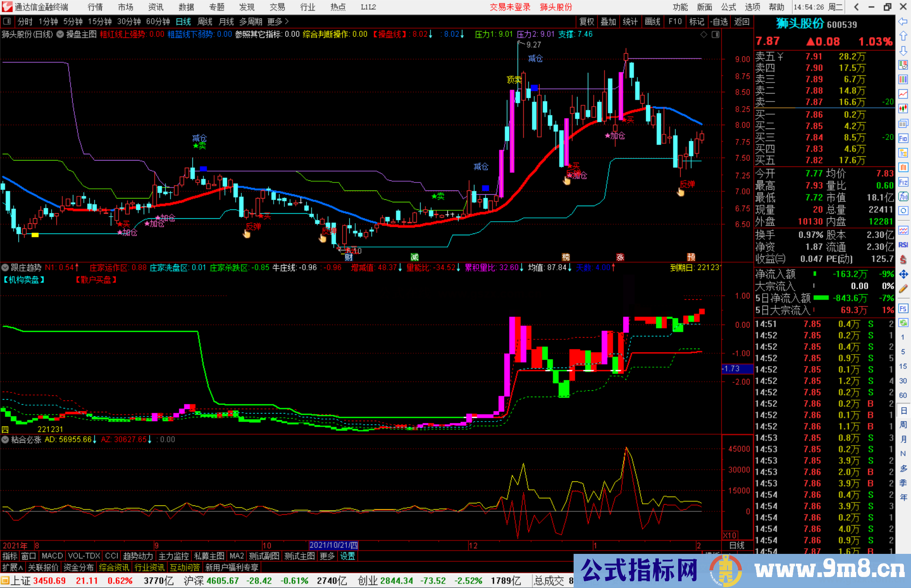This screenshot has width=911, height=588.
Task: Select the candlestick chart sidebar icon
Action: point(903,108)
